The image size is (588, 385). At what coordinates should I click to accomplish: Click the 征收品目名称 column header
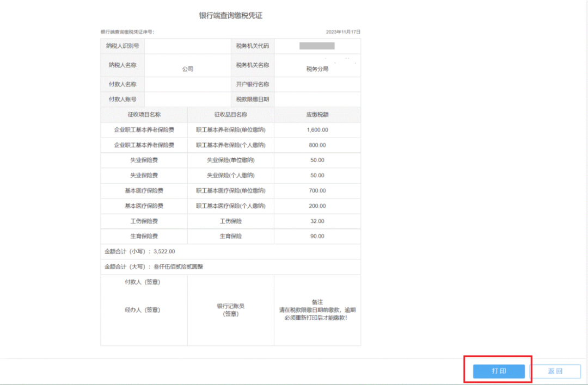click(230, 115)
